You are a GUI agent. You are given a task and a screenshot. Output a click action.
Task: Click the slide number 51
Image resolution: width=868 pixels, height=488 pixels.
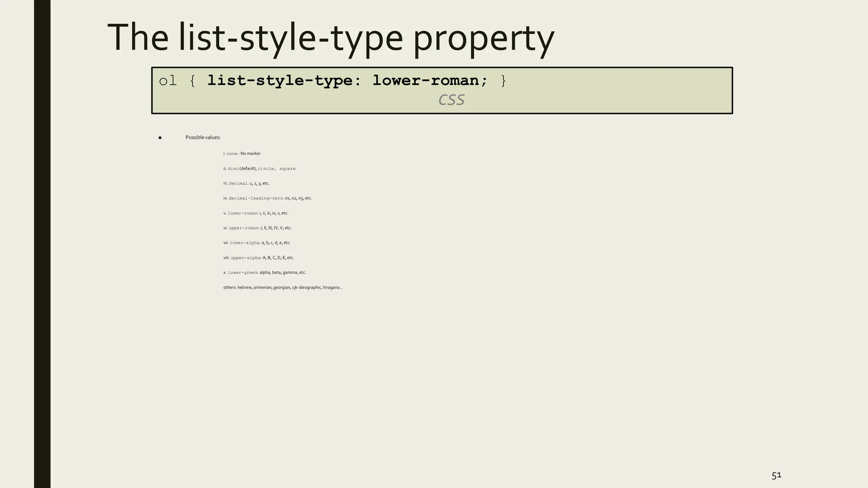tap(776, 475)
